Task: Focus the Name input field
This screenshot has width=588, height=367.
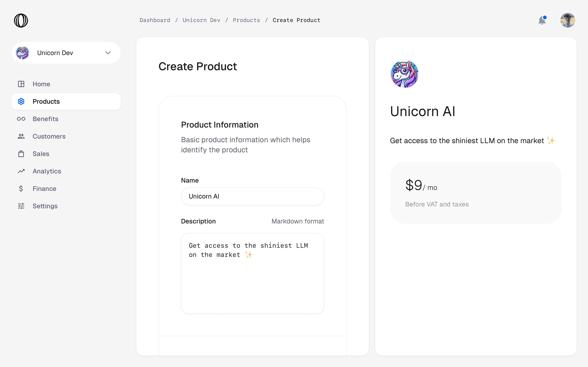Action: coord(253,196)
